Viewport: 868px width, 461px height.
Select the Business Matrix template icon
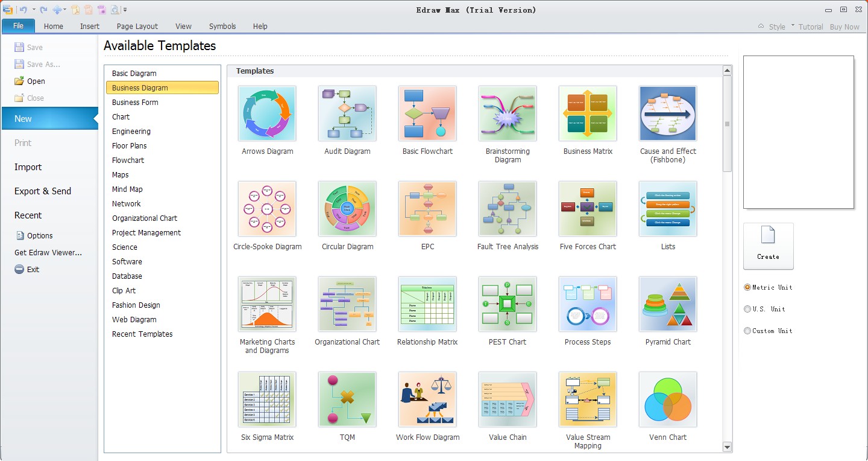(588, 113)
